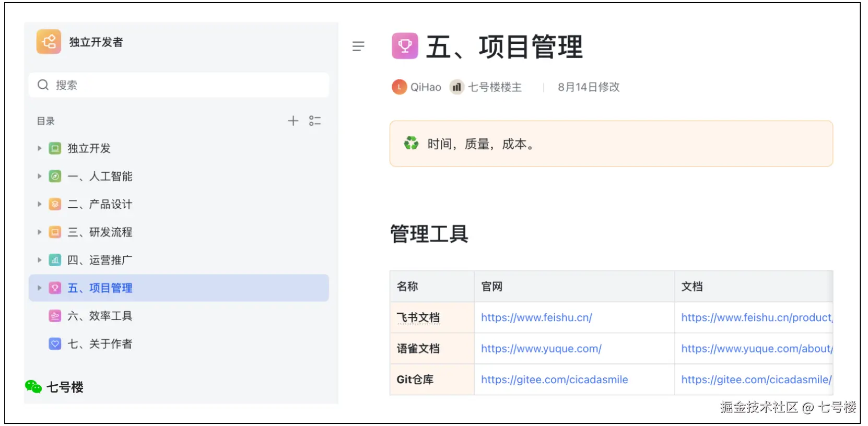
Task: Click the large trophy icon in page title
Action: point(405,46)
